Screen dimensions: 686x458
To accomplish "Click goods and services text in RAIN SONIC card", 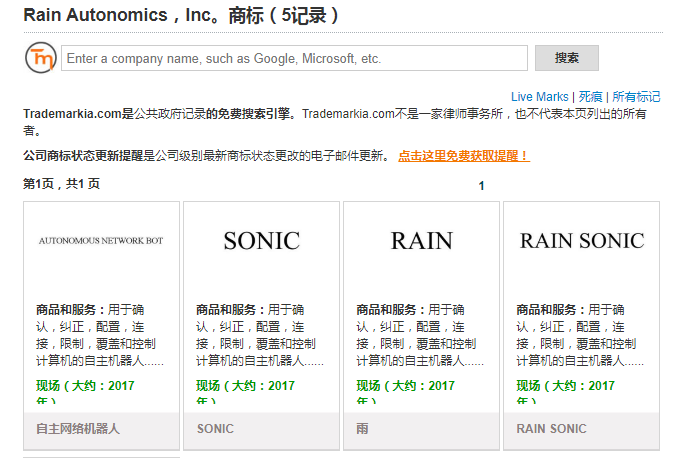I will click(580, 336).
